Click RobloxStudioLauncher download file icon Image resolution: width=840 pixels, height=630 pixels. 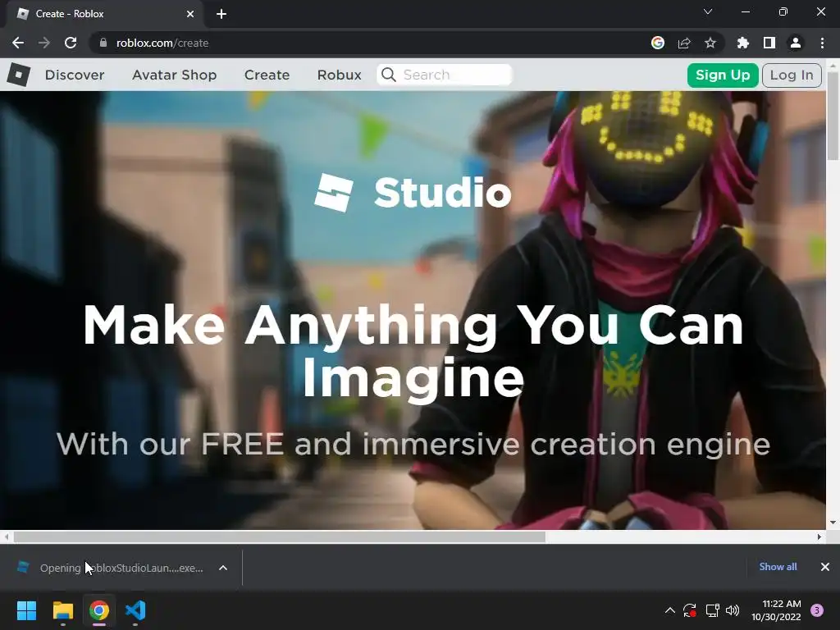click(x=23, y=567)
